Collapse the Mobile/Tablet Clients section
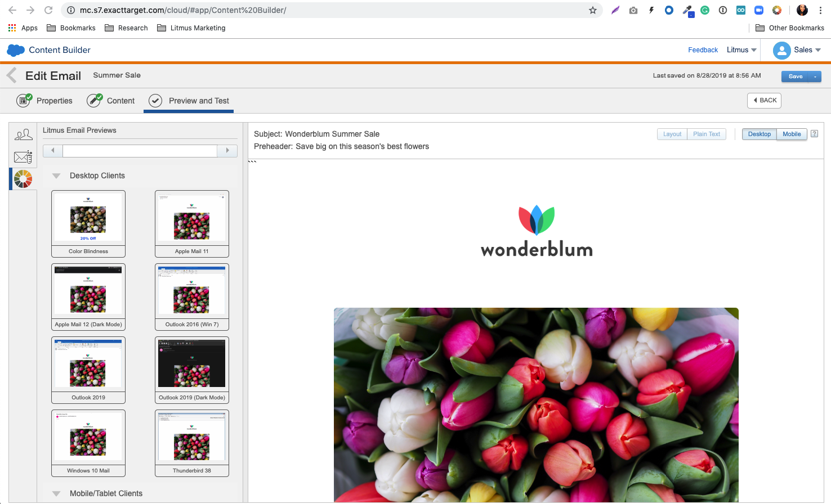Screen dimensions: 831x504 point(56,493)
